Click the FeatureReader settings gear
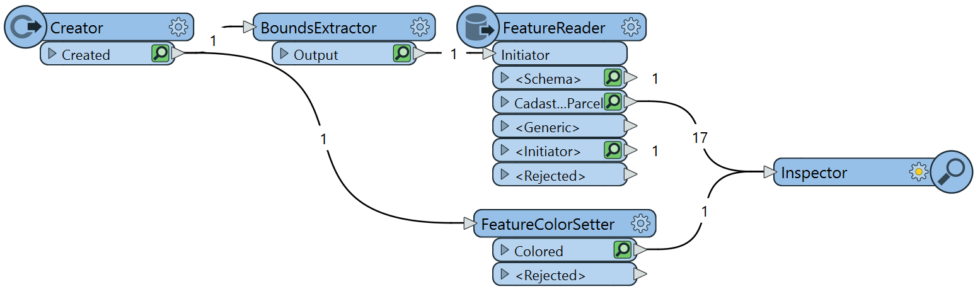 pyautogui.click(x=631, y=27)
